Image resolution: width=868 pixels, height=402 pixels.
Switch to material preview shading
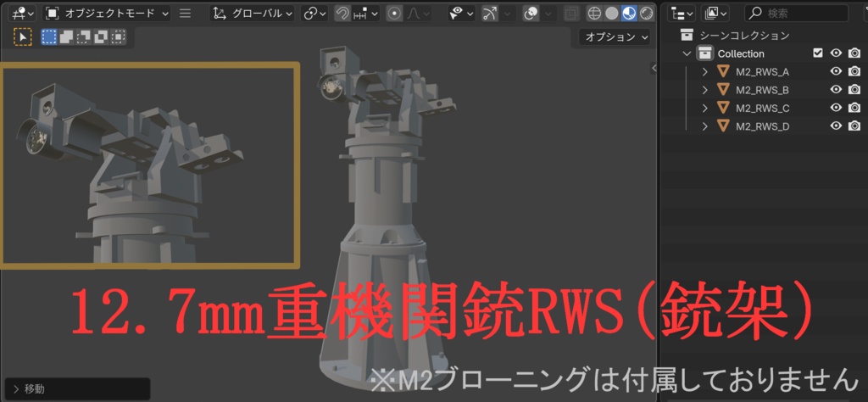629,14
